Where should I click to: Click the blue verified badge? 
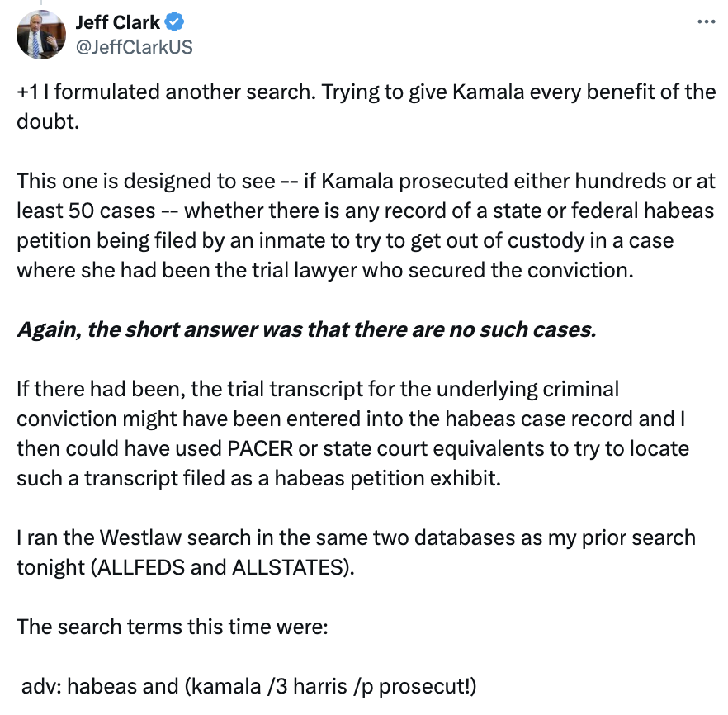pyautogui.click(x=175, y=21)
